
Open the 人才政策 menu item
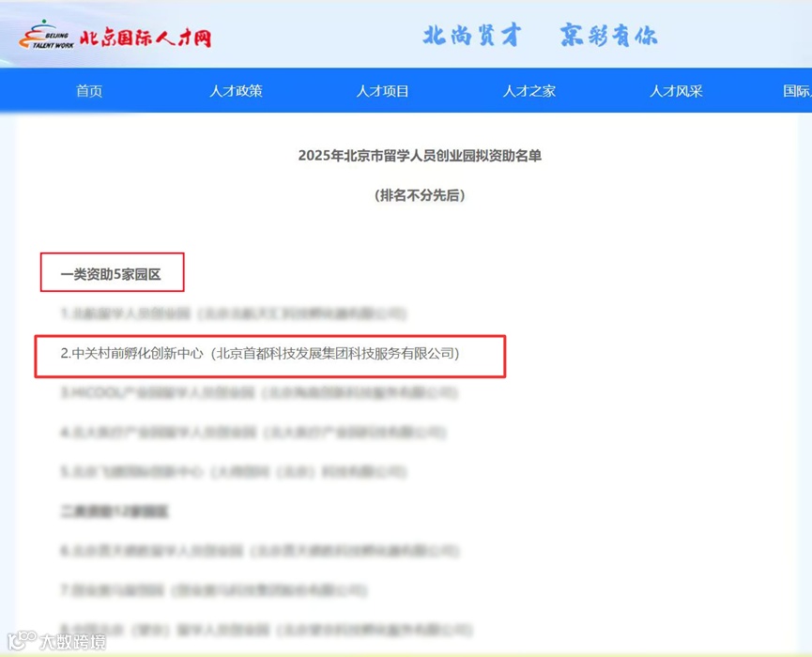(236, 91)
